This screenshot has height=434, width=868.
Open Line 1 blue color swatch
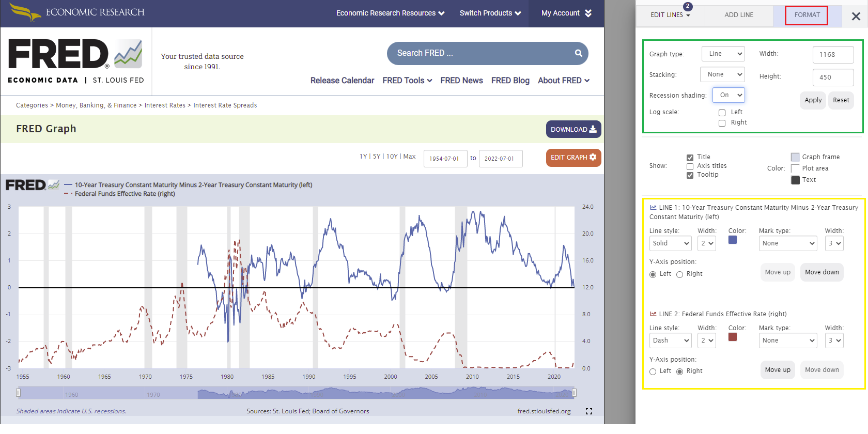point(733,240)
